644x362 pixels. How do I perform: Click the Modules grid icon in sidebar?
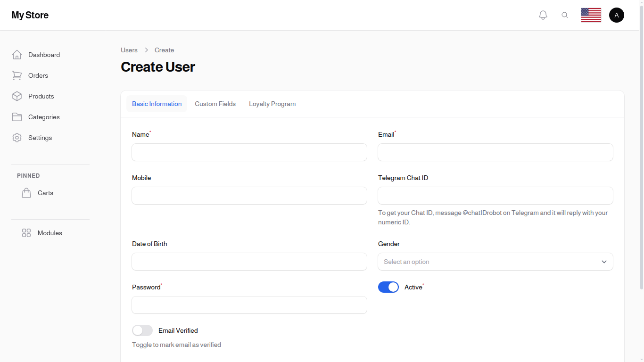(26, 233)
